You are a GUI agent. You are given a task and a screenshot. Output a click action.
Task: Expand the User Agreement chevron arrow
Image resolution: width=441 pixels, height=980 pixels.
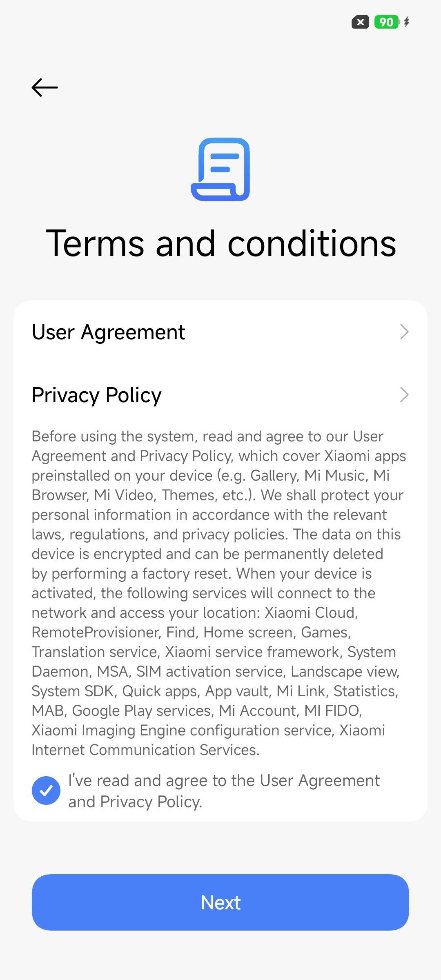point(404,332)
